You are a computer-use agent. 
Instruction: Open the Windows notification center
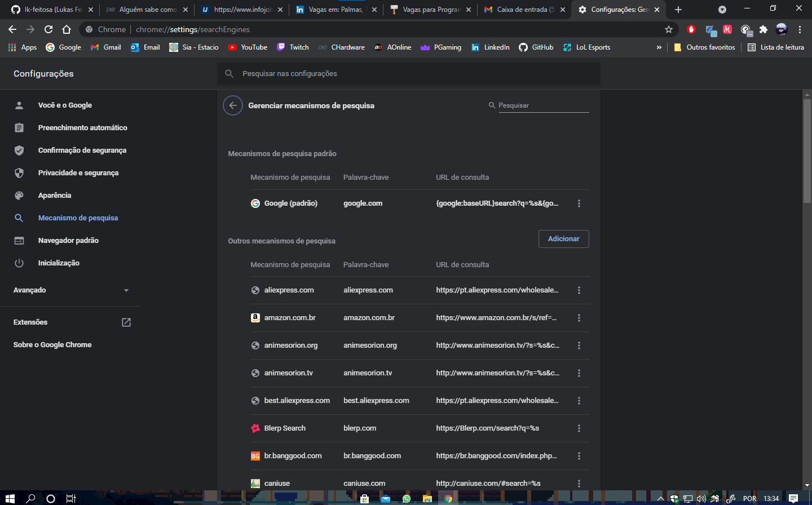(793, 498)
